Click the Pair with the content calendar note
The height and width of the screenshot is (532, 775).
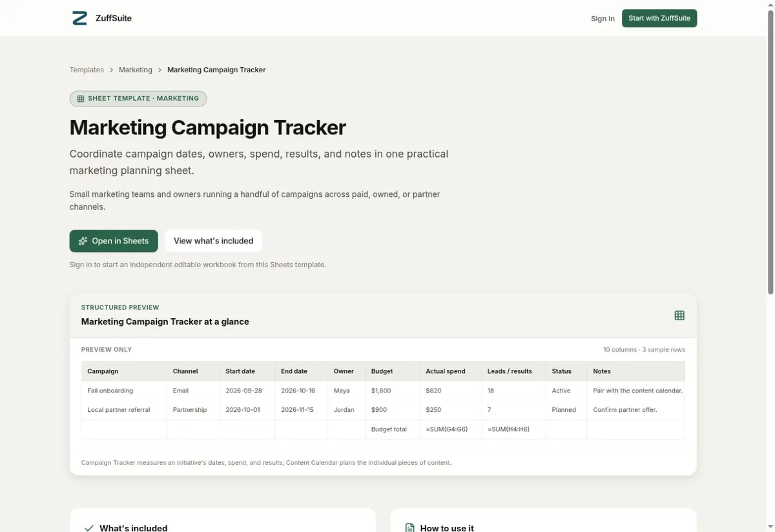coord(635,391)
